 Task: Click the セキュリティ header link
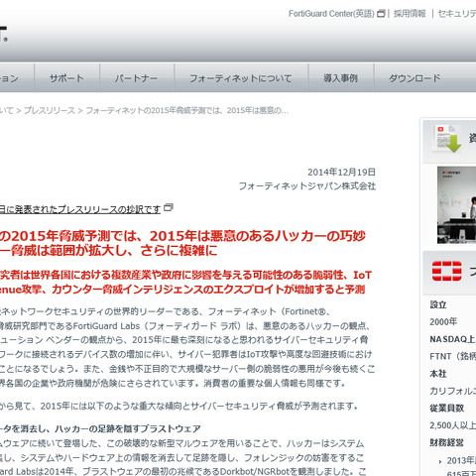(x=457, y=14)
